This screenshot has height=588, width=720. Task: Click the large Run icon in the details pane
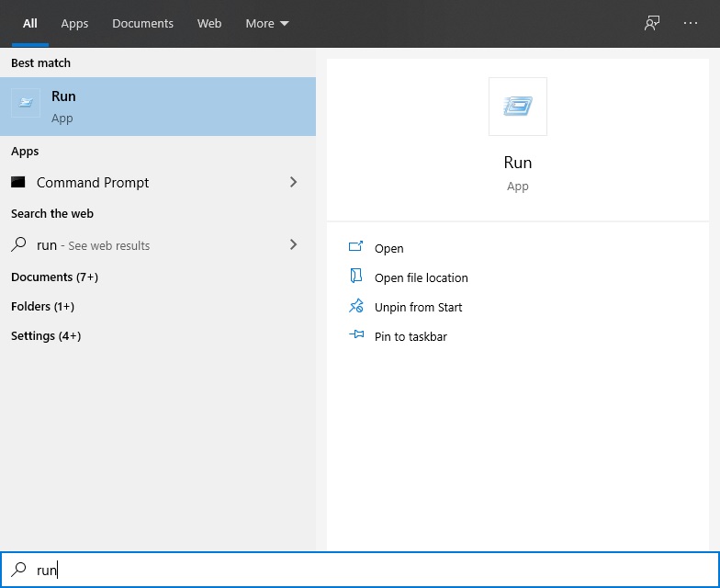518,107
